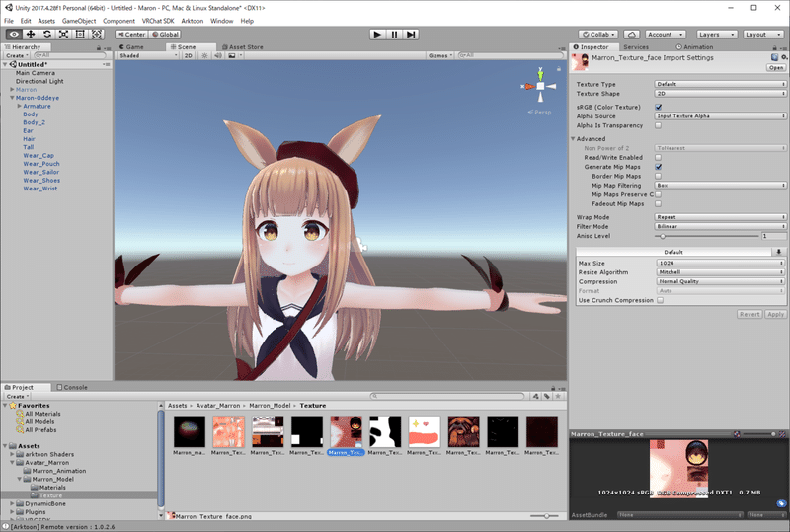Screen dimensions: 790x532
Task: Open the Shaded draw mode dropdown
Action: pos(148,55)
